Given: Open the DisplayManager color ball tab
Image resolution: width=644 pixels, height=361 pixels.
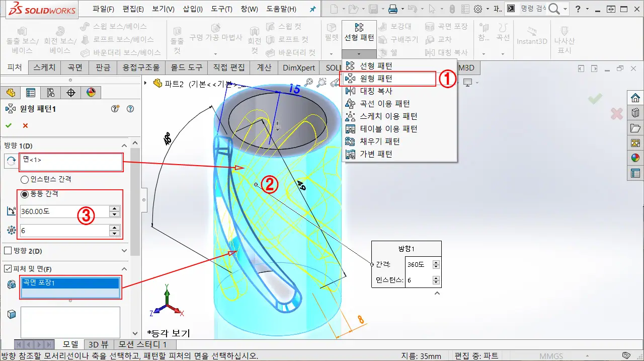Looking at the screenshot, I should tap(91, 93).
